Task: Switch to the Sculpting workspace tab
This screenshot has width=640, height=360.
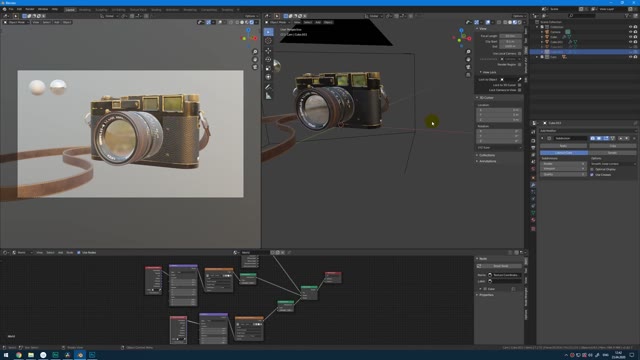Action: pyautogui.click(x=101, y=10)
